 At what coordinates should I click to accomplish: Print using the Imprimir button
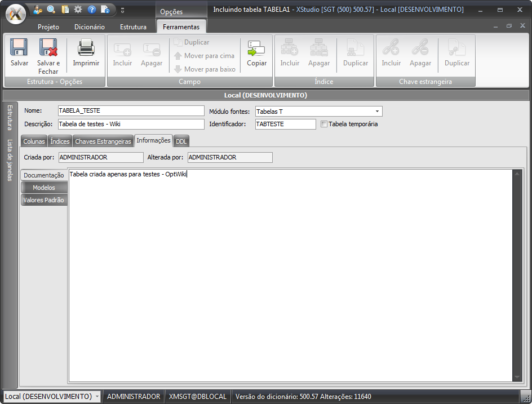tap(86, 53)
